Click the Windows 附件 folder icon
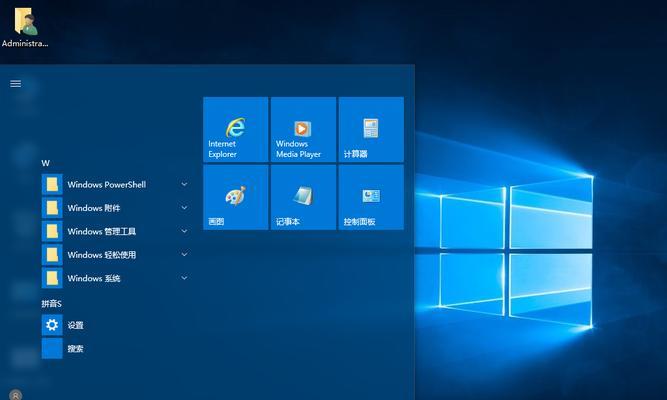The width and height of the screenshot is (667, 400). [x=52, y=208]
